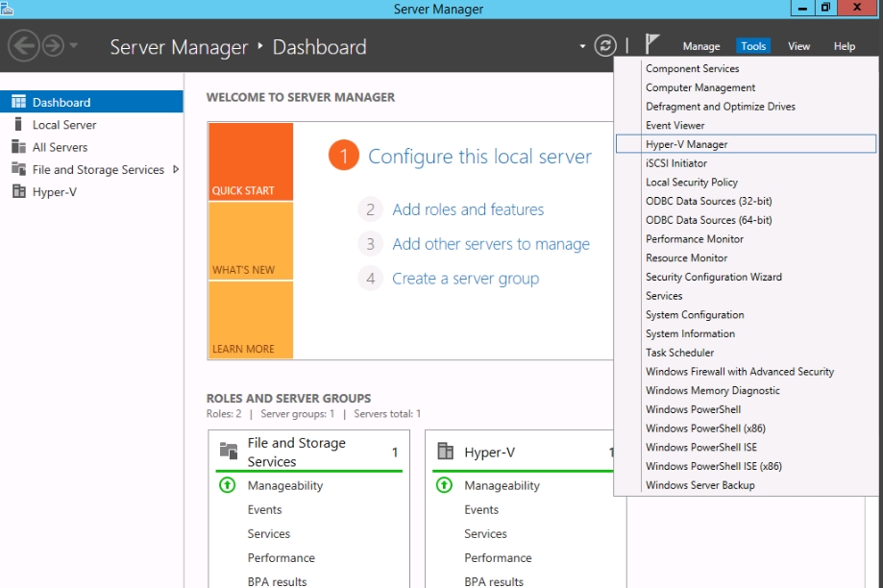This screenshot has height=588, width=883.
Task: Click the Local Server icon in sidebar
Action: coord(18,124)
